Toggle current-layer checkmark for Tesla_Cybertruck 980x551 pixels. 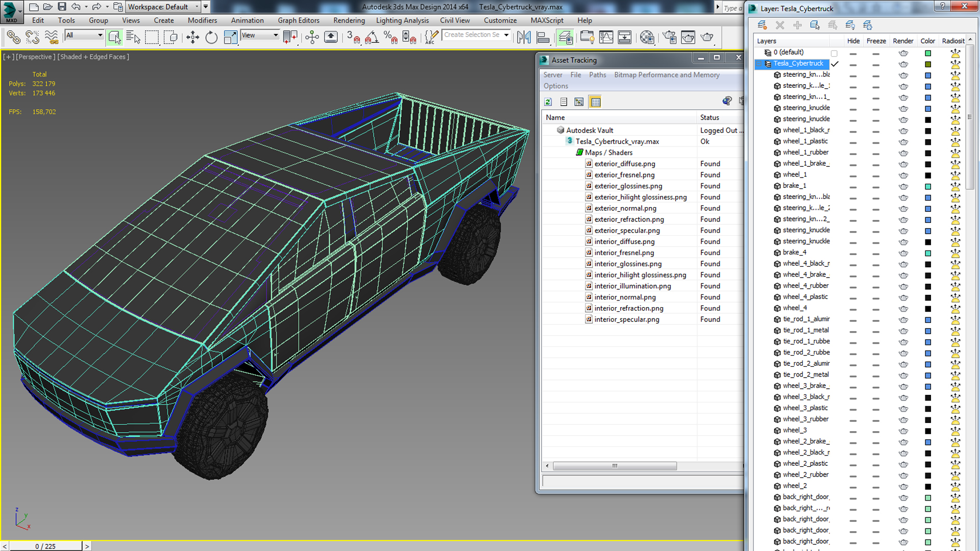pyautogui.click(x=835, y=64)
